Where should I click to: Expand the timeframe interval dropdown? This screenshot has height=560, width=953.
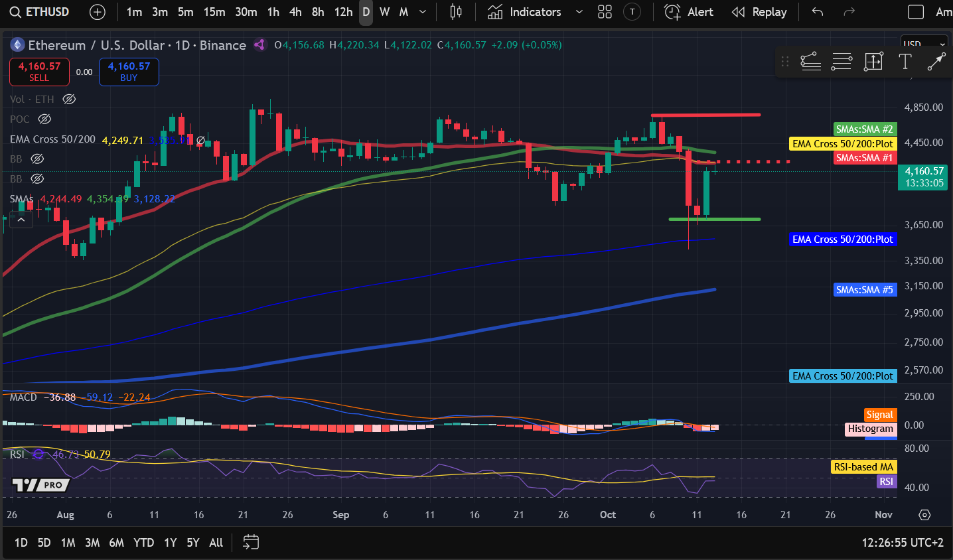(x=423, y=12)
